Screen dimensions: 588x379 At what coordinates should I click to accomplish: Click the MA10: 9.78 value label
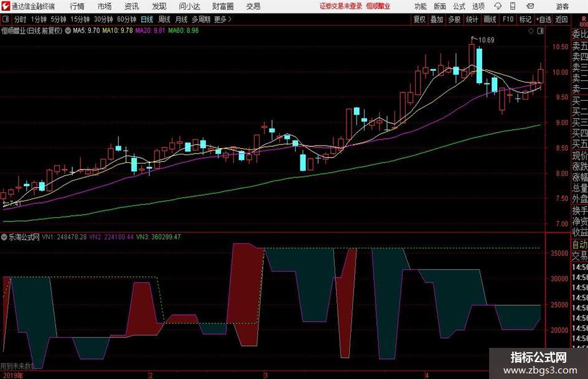pos(118,30)
